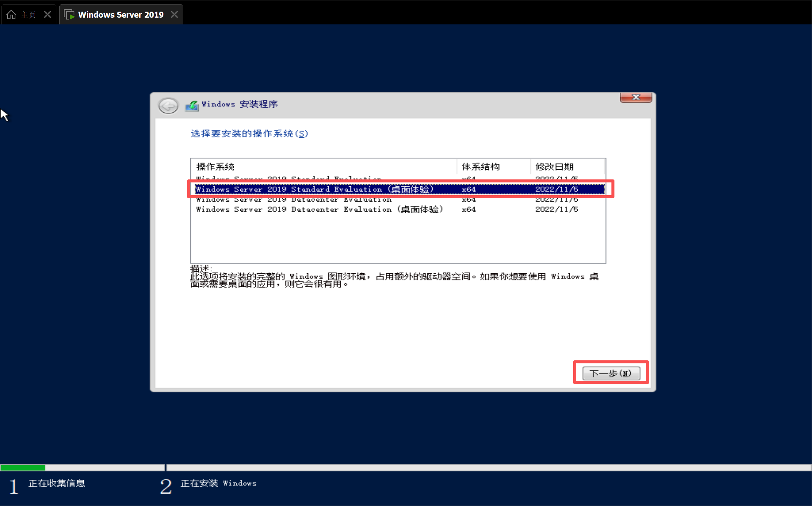The width and height of the screenshot is (812, 506).
Task: Click the green setup progress bar
Action: tap(23, 468)
